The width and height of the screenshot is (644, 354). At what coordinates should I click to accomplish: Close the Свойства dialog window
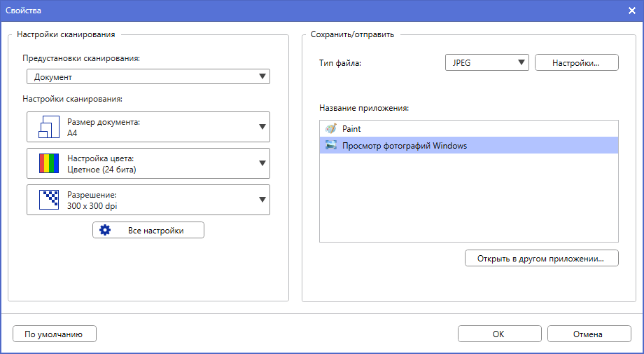click(x=631, y=11)
